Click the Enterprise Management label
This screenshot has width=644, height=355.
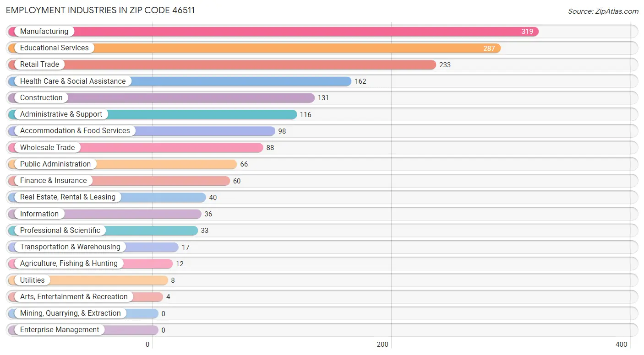(60, 330)
